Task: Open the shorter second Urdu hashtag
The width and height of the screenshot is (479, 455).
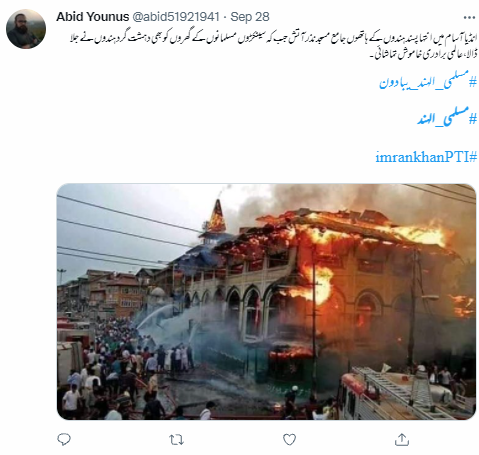Action: (447, 117)
